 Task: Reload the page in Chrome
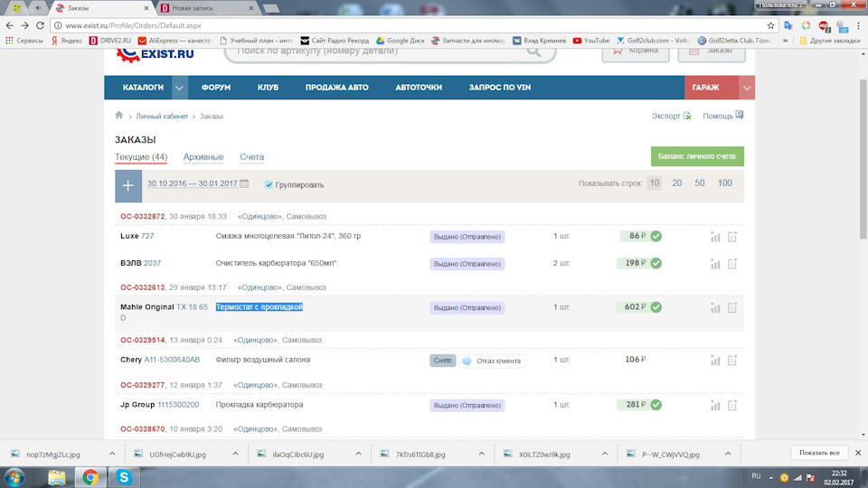pos(40,25)
